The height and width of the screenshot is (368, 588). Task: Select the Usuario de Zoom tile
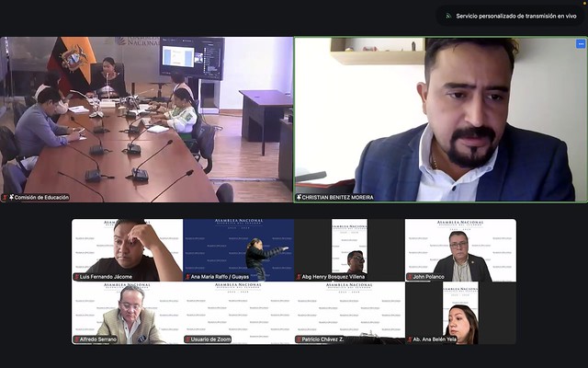tap(239, 313)
